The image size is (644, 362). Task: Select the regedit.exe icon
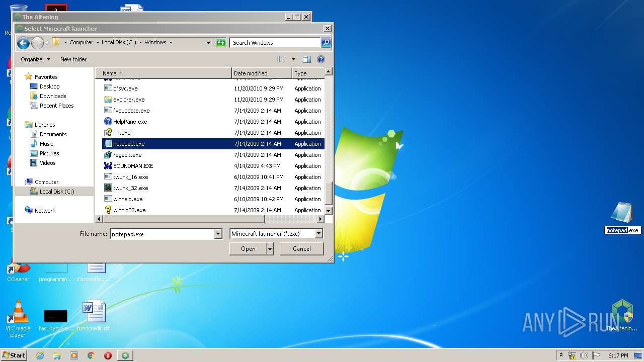point(108,154)
